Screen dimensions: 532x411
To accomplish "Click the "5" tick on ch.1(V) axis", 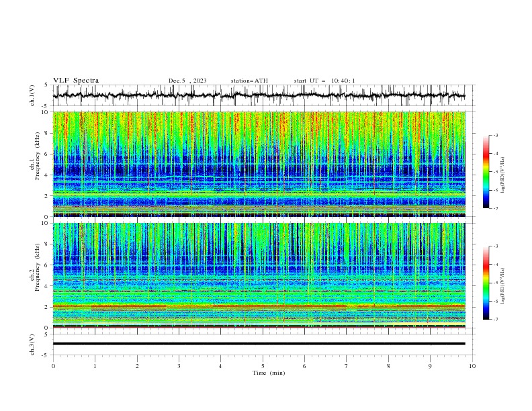I will point(46,85).
